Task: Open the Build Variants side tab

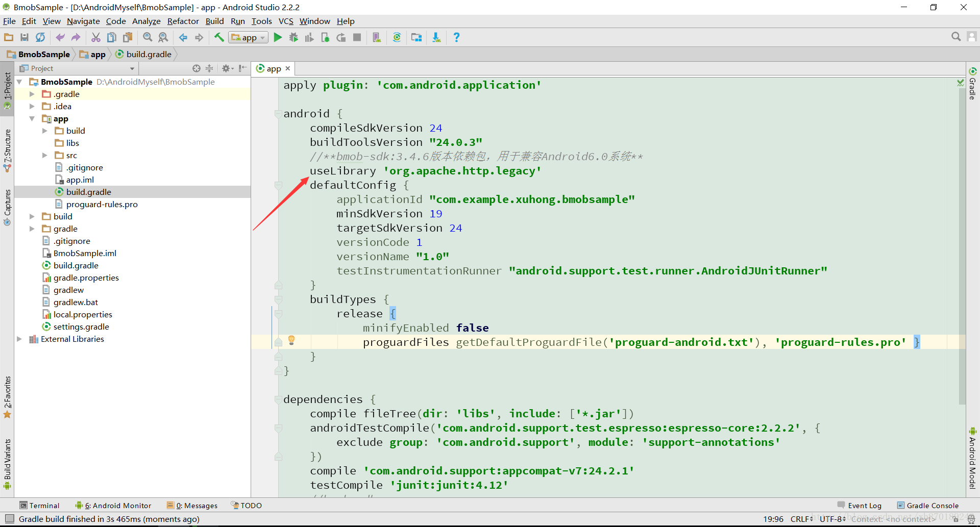Action: point(7,463)
